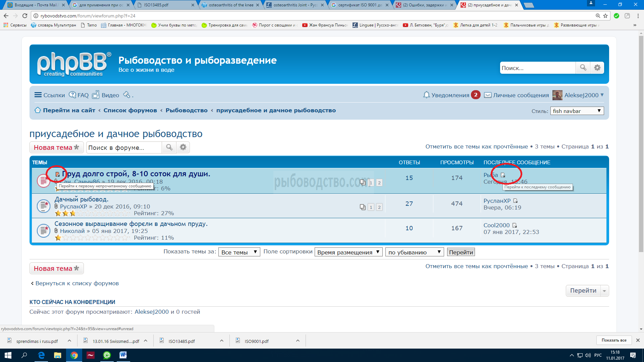Expand the Aleksej2000 user menu
This screenshot has width=644, height=362.
click(x=584, y=95)
